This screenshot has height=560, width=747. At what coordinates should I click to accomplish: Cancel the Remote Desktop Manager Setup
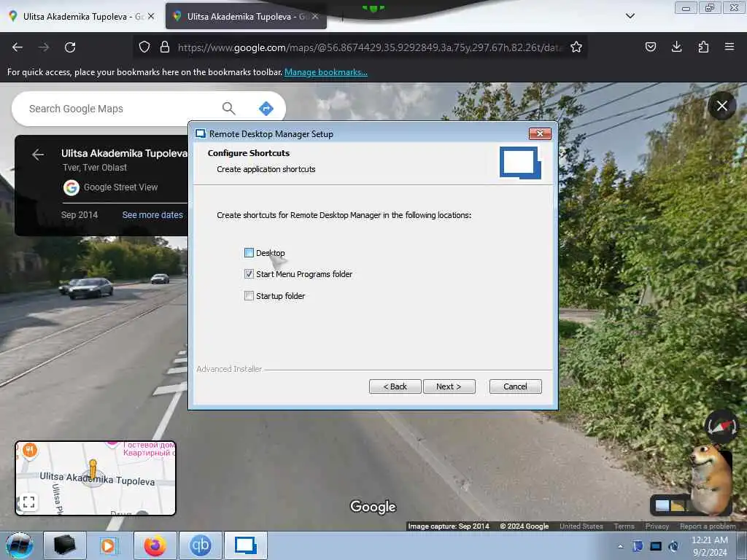click(x=515, y=386)
